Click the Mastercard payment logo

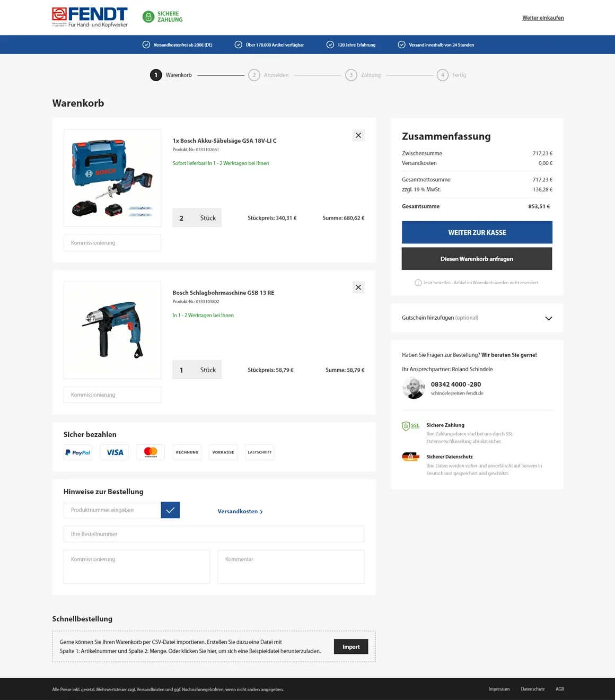[151, 452]
